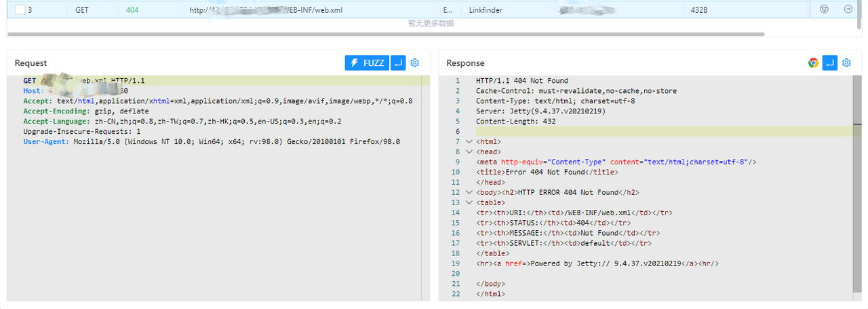Image resolution: width=868 pixels, height=309 pixels.
Task: Click the horizontal scrollbar under history table
Action: [385, 34]
